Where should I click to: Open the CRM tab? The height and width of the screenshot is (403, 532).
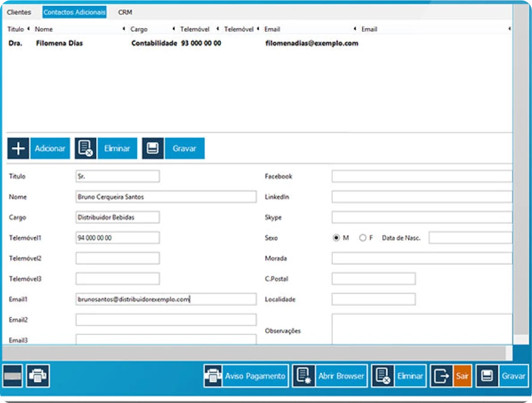tap(125, 12)
